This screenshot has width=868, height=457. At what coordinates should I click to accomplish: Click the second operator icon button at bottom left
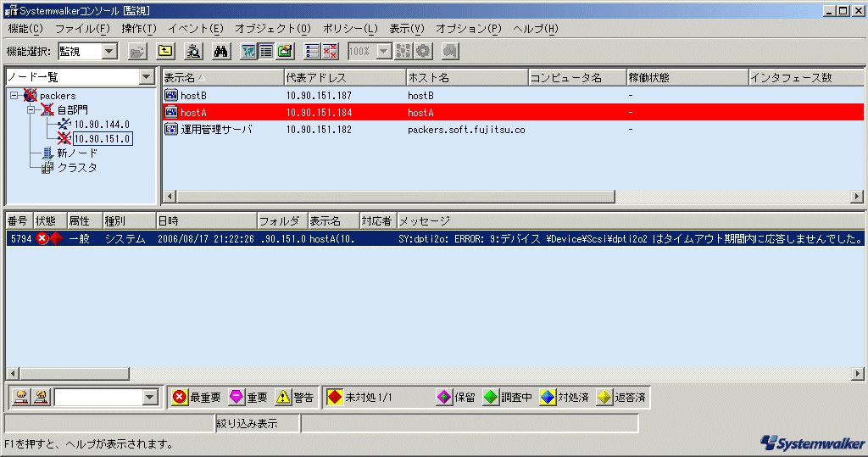pos(41,397)
